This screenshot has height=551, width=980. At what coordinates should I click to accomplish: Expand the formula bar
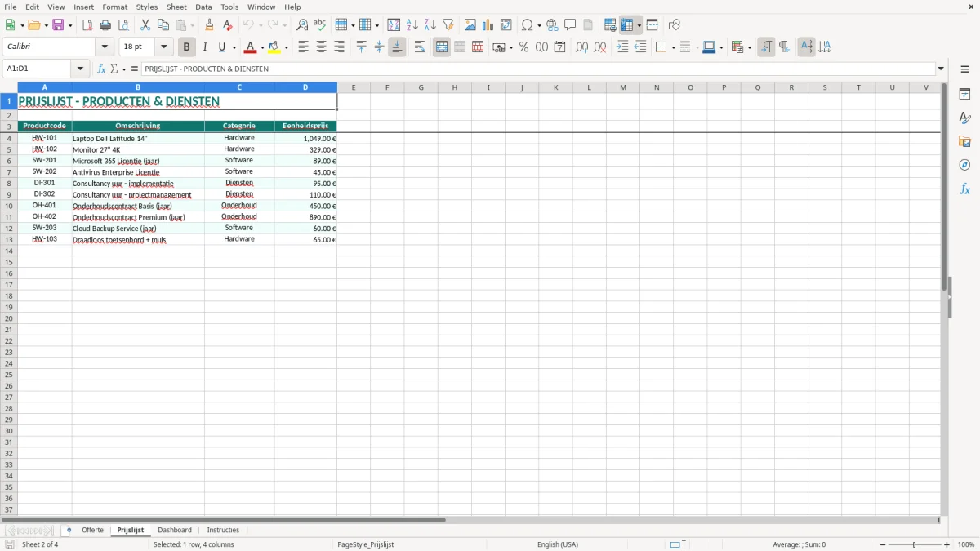941,69
